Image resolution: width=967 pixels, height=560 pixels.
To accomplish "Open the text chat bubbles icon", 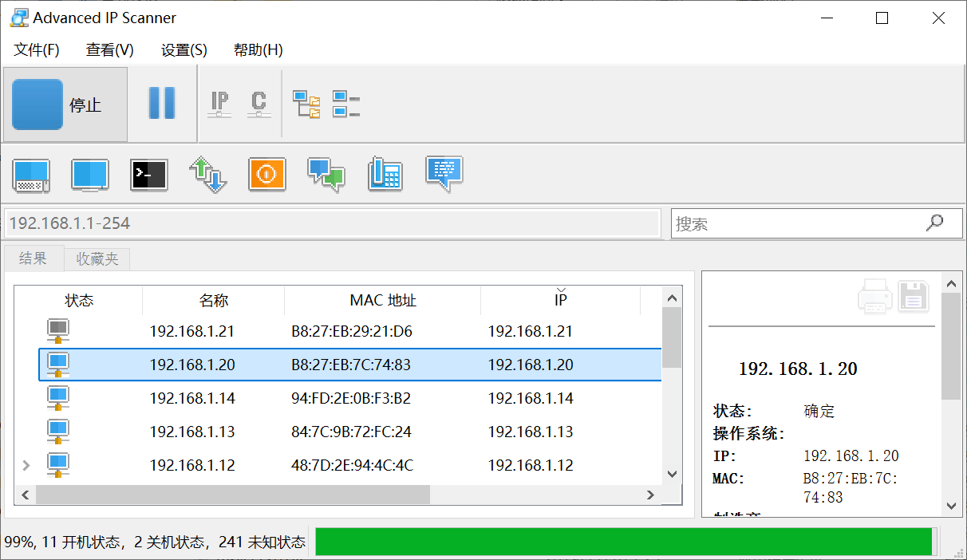I will pyautogui.click(x=326, y=175).
